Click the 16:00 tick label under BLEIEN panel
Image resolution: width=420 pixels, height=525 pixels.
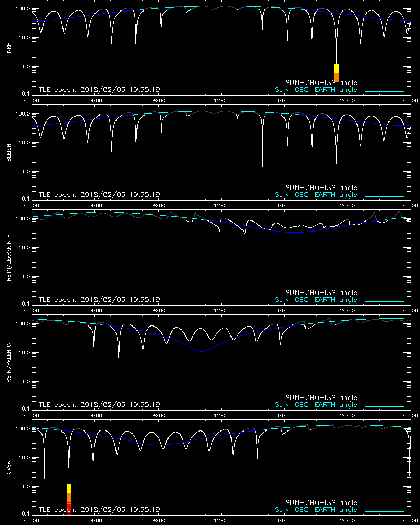(285, 206)
